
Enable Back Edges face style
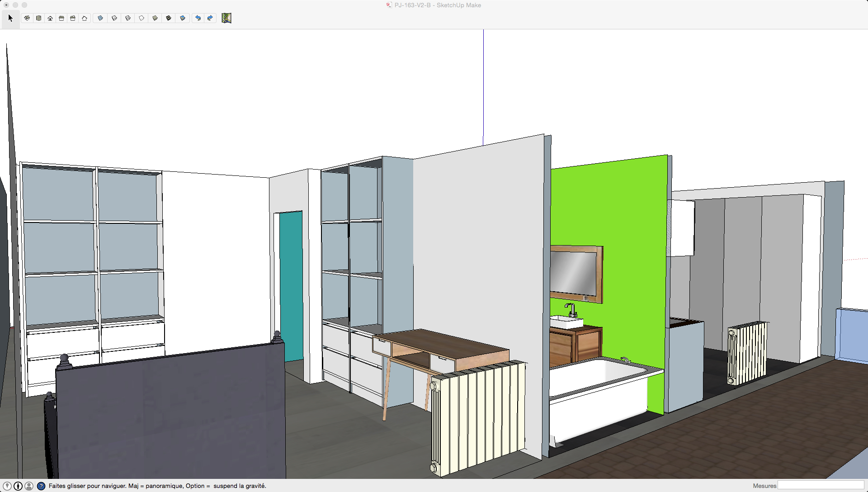[114, 18]
